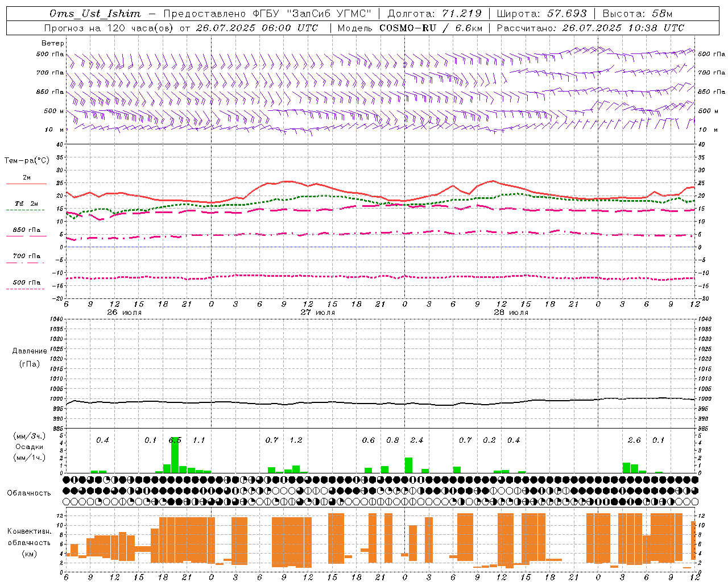Image resolution: width=728 pixels, height=582 pixels.
Task: Click the 2.6 precipitation value on last day
Action: (634, 440)
